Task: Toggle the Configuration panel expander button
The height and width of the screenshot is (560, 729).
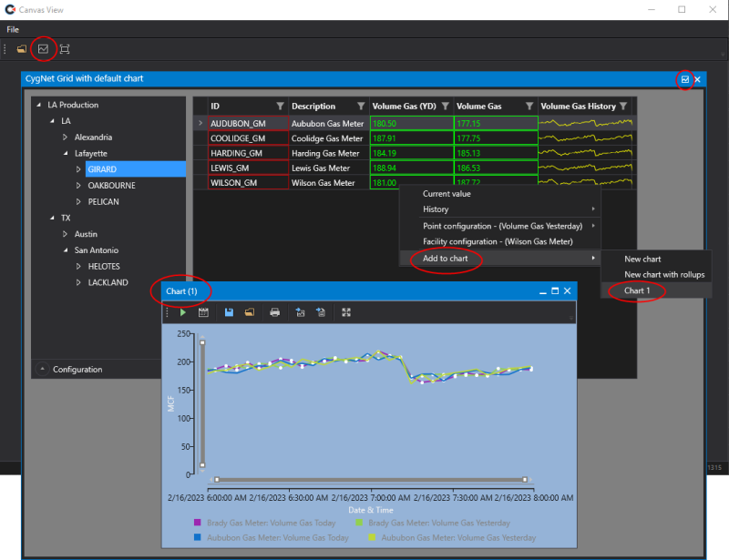Action: [x=42, y=369]
